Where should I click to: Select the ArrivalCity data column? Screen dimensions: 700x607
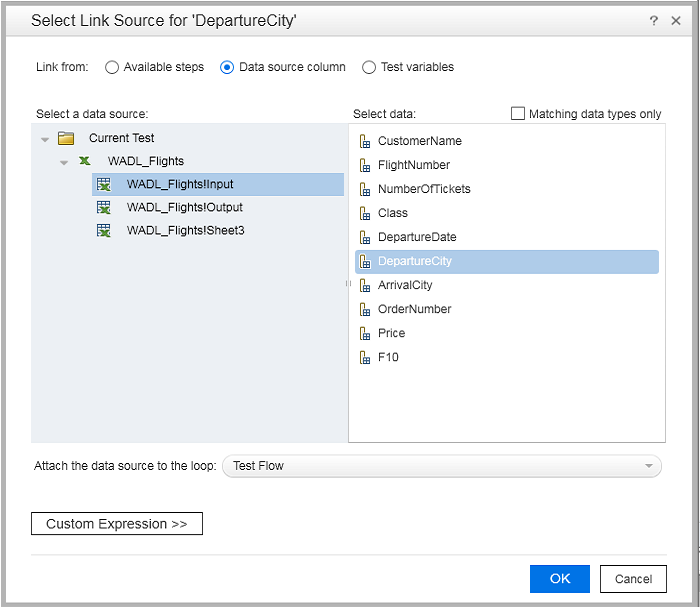click(x=405, y=285)
